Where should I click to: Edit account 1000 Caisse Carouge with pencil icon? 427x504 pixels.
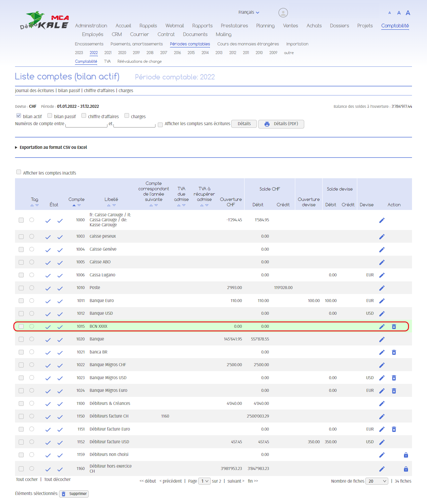point(382,220)
